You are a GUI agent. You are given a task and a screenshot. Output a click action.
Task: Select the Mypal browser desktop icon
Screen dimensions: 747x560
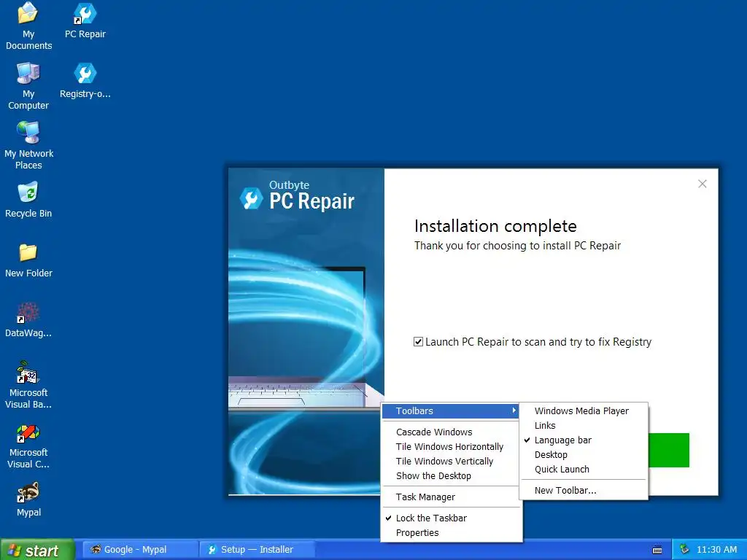(28, 499)
